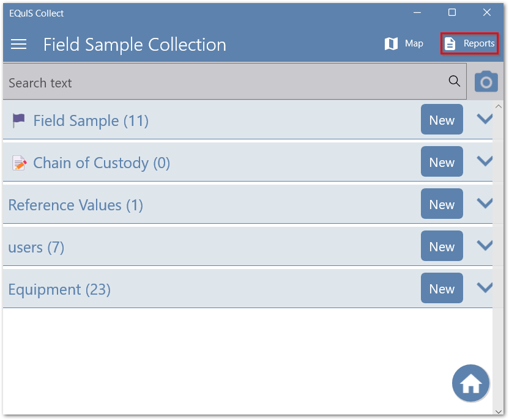Expand the users section
This screenshot has width=509, height=420.
[x=485, y=246]
